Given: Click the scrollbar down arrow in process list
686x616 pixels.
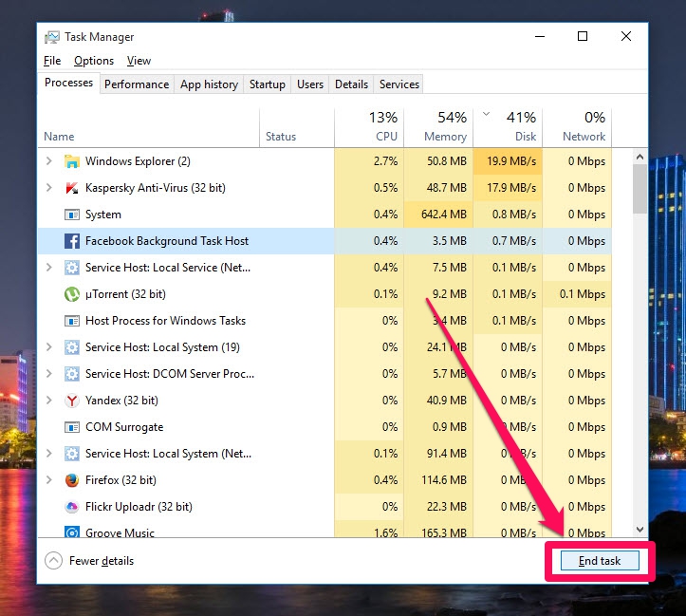Looking at the screenshot, I should pos(640,530).
